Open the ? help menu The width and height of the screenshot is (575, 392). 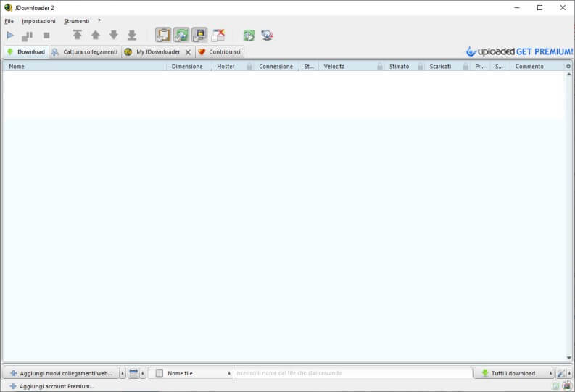pos(99,21)
